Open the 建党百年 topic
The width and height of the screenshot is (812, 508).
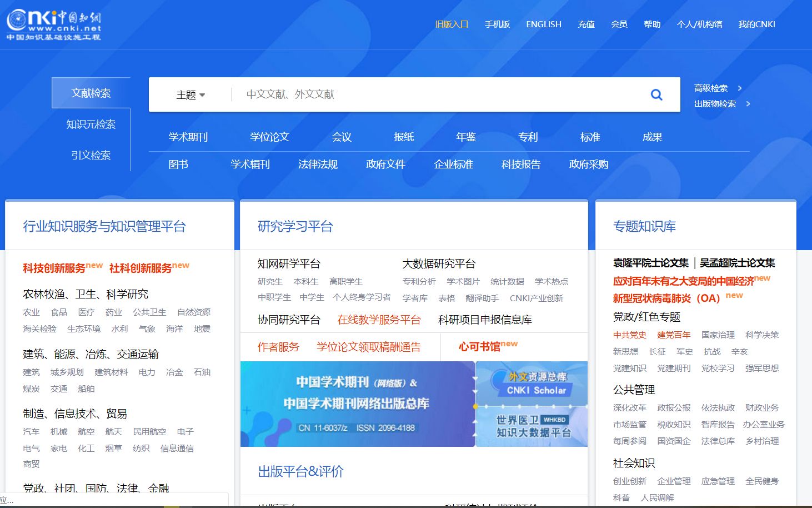tap(674, 335)
